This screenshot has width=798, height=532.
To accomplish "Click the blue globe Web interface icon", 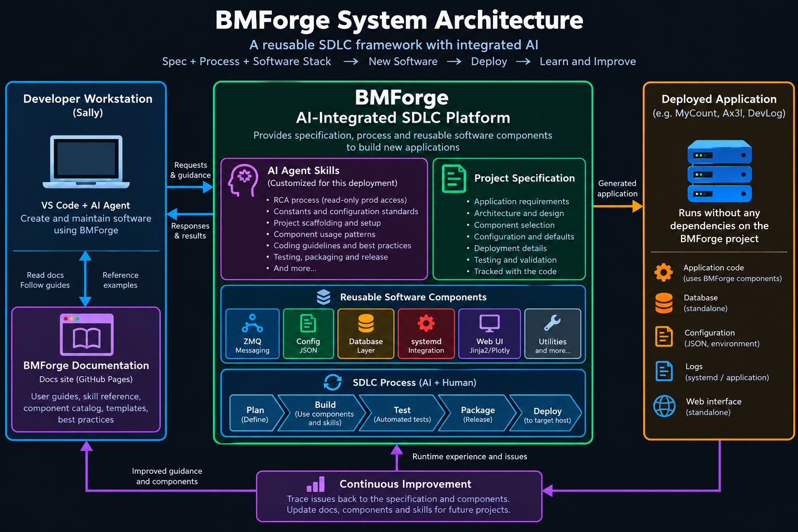I will pyautogui.click(x=664, y=406).
